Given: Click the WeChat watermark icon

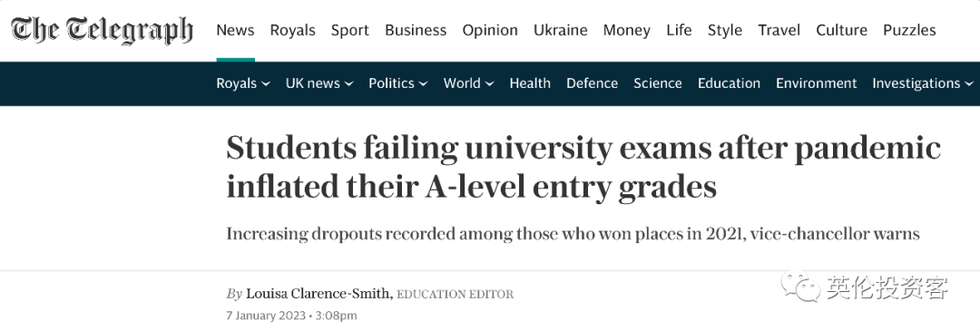Looking at the screenshot, I should click(x=803, y=287).
